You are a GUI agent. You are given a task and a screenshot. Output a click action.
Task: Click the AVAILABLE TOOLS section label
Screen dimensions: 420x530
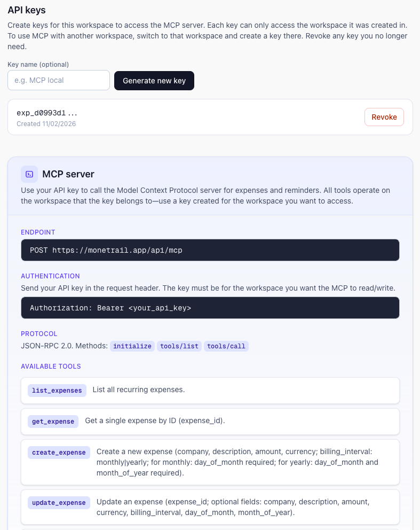[x=51, y=367]
